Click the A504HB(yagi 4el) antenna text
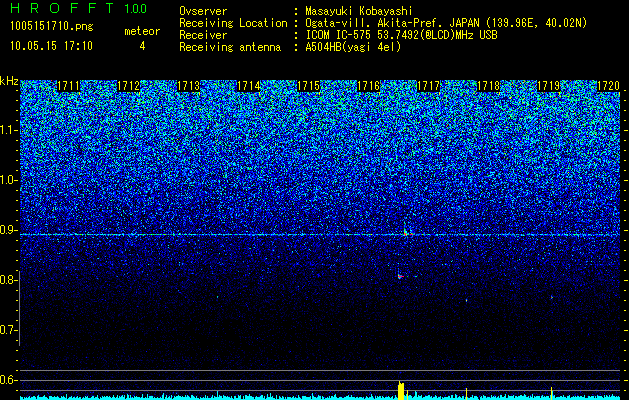The width and height of the screenshot is (629, 400). 353,47
